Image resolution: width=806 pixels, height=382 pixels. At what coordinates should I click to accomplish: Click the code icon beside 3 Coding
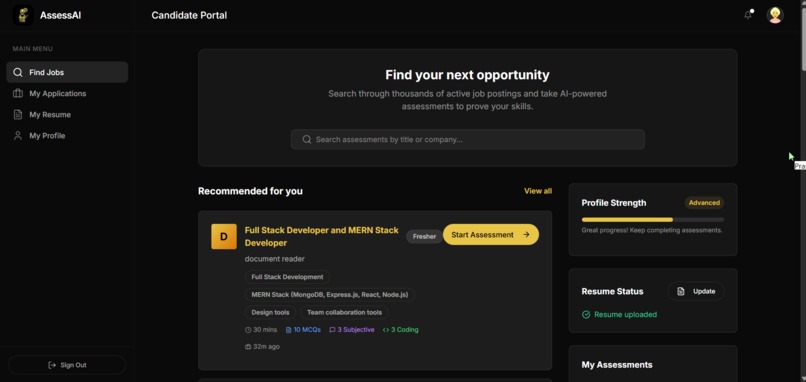(386, 330)
